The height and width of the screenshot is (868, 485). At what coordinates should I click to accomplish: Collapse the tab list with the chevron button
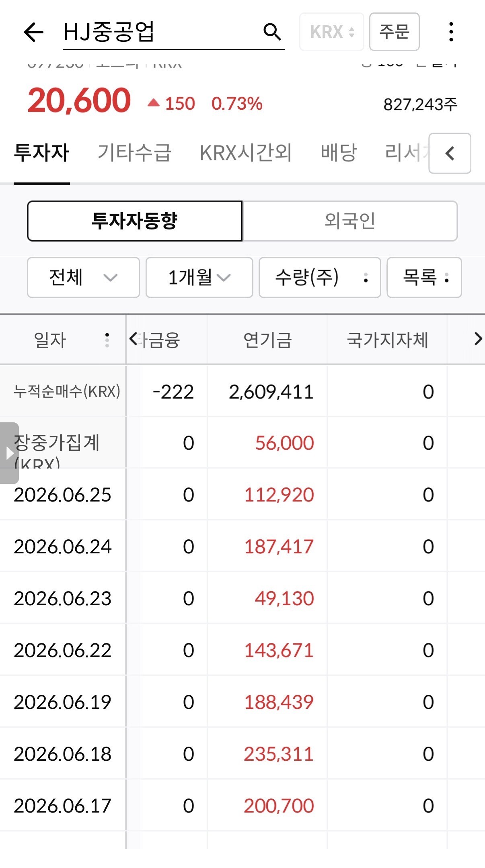(x=450, y=153)
